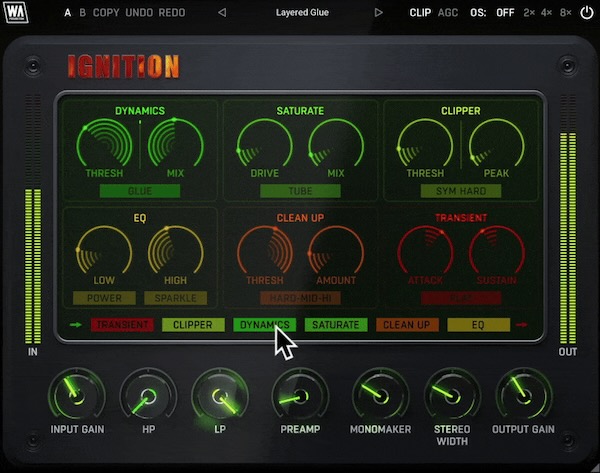
Task: Click the Dynamics MIX knob
Action: tap(176, 145)
